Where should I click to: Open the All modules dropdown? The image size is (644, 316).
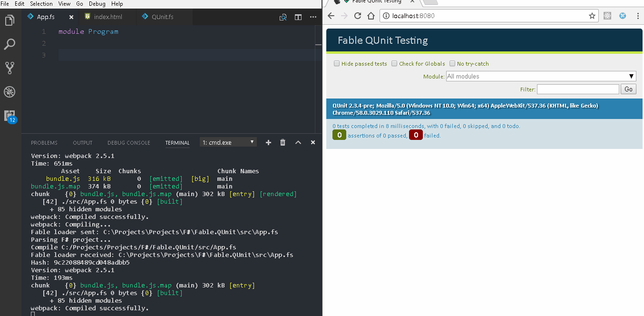tap(541, 76)
